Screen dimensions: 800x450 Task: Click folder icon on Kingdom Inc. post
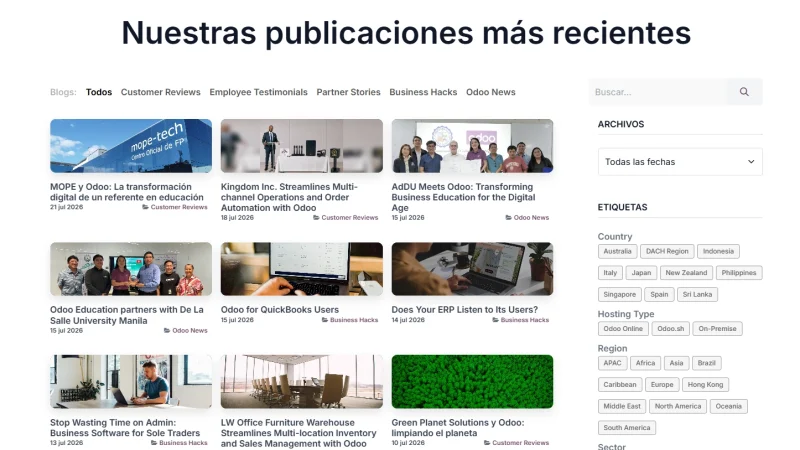pos(316,217)
